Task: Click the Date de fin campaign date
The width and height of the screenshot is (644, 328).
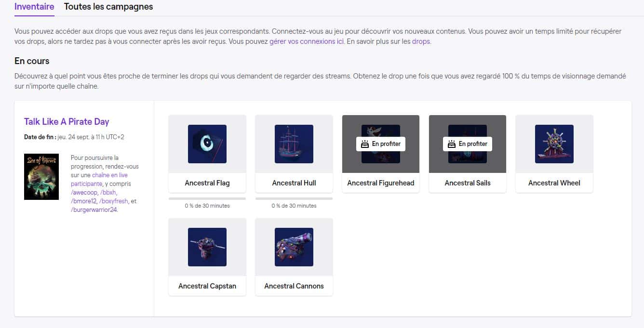Action: [x=74, y=137]
